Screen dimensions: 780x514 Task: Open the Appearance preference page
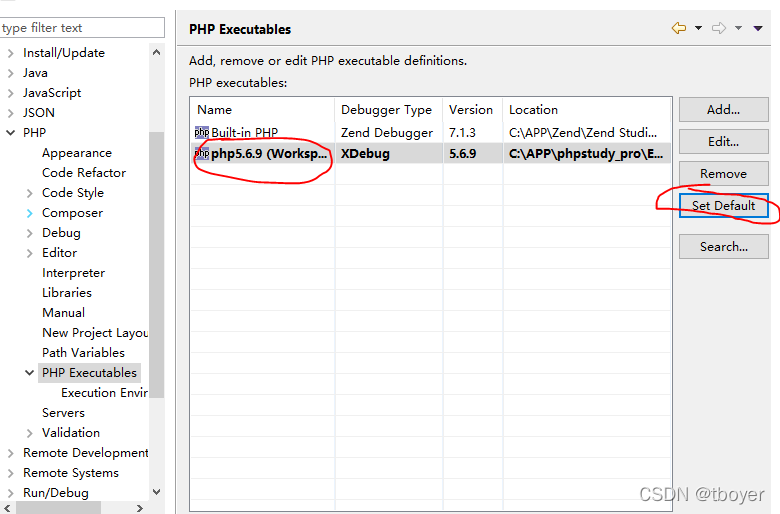pos(77,153)
